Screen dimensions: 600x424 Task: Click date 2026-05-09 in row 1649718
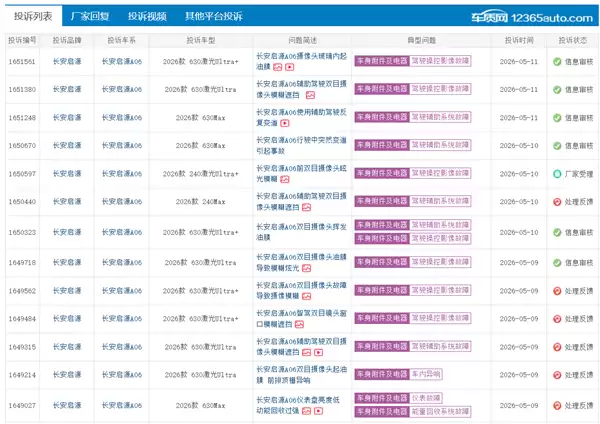(519, 263)
